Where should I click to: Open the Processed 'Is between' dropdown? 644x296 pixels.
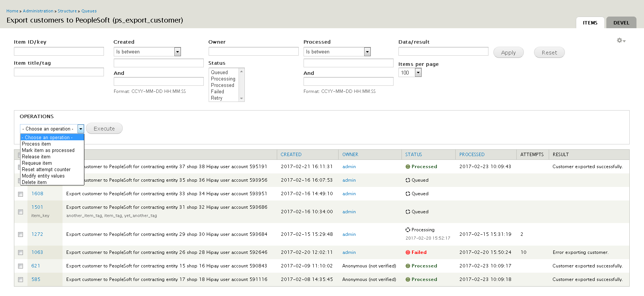coord(337,52)
